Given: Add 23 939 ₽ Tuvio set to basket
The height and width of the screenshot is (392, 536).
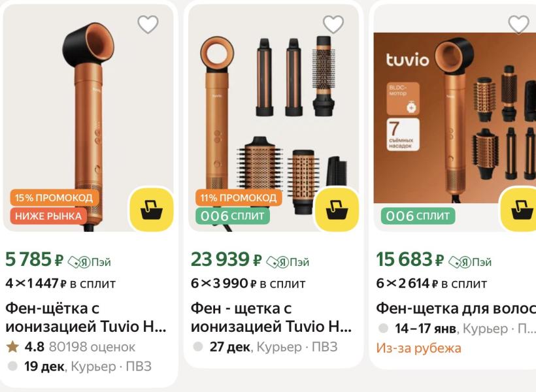Looking at the screenshot, I should tap(337, 210).
